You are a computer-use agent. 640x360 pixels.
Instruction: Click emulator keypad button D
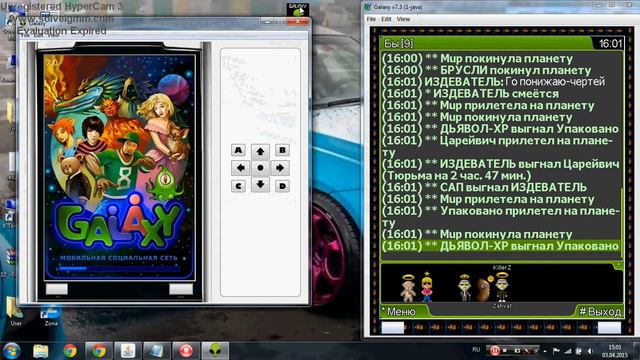282,186
